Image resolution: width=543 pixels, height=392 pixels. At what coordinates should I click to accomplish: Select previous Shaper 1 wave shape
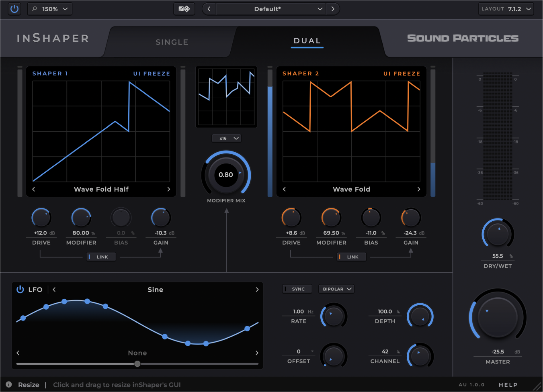click(x=34, y=189)
